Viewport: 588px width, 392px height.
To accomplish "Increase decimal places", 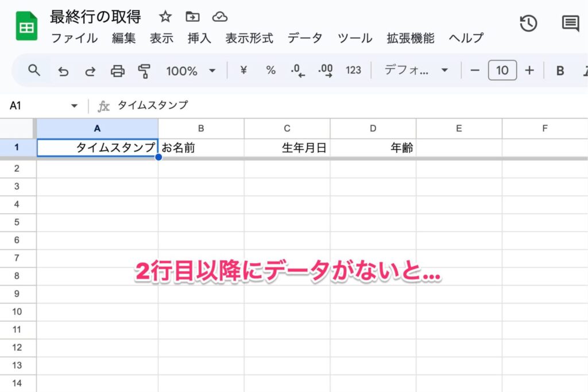I will click(x=325, y=70).
